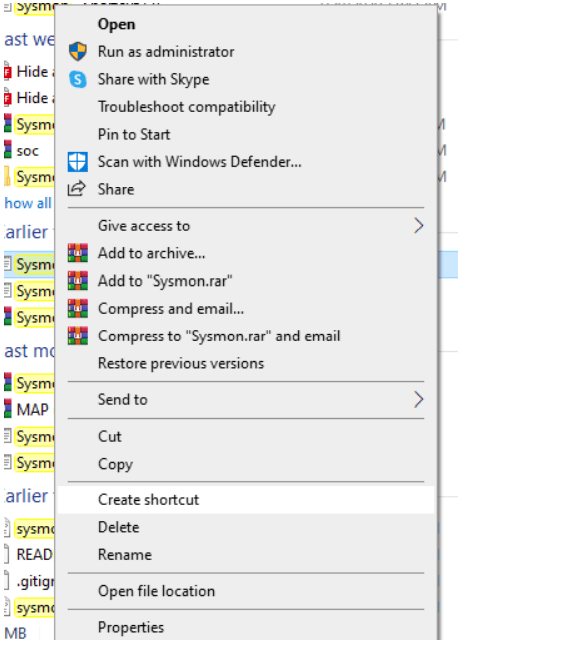Choose Open file location
The width and height of the screenshot is (562, 656).
246,591
